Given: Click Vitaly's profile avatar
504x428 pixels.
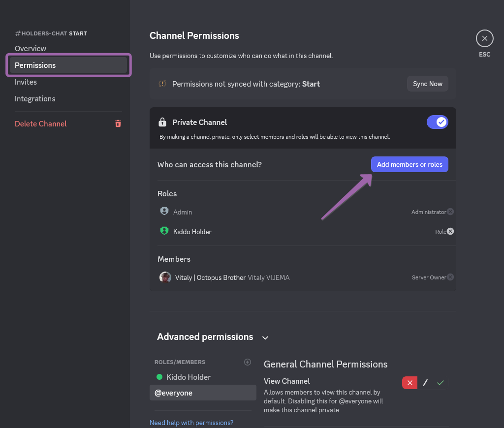Looking at the screenshot, I should [x=165, y=277].
